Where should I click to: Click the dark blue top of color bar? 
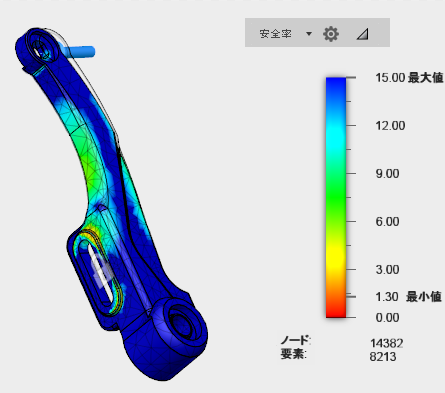pos(336,86)
